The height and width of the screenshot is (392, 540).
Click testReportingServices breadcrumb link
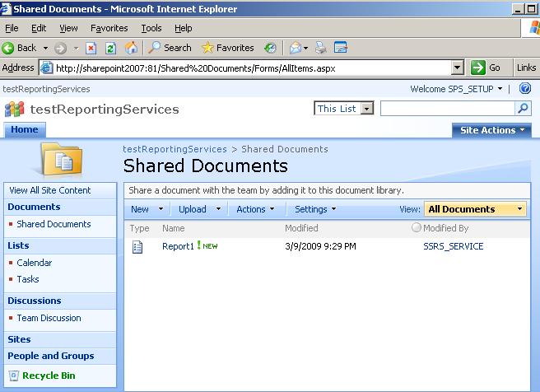click(x=175, y=149)
